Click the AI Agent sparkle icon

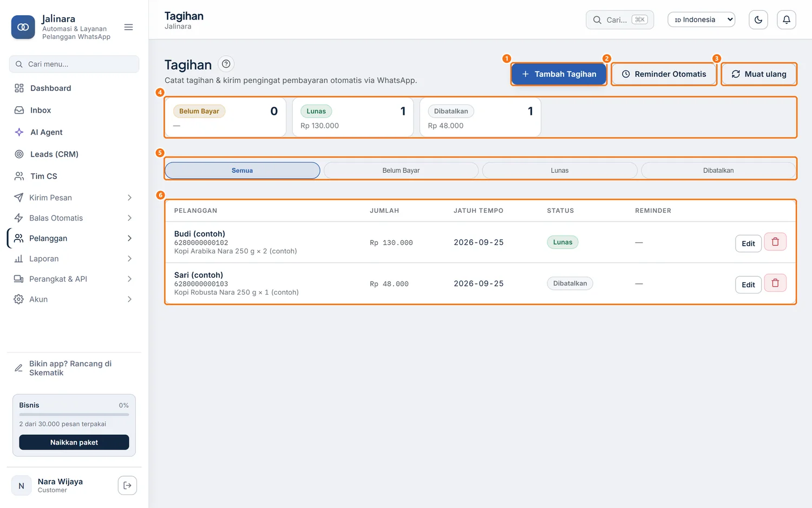19,132
